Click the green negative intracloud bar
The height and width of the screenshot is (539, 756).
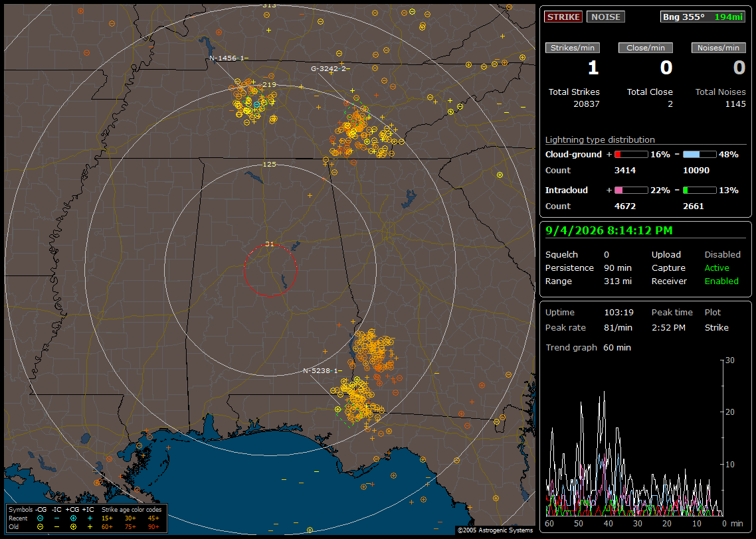pyautogui.click(x=700, y=191)
